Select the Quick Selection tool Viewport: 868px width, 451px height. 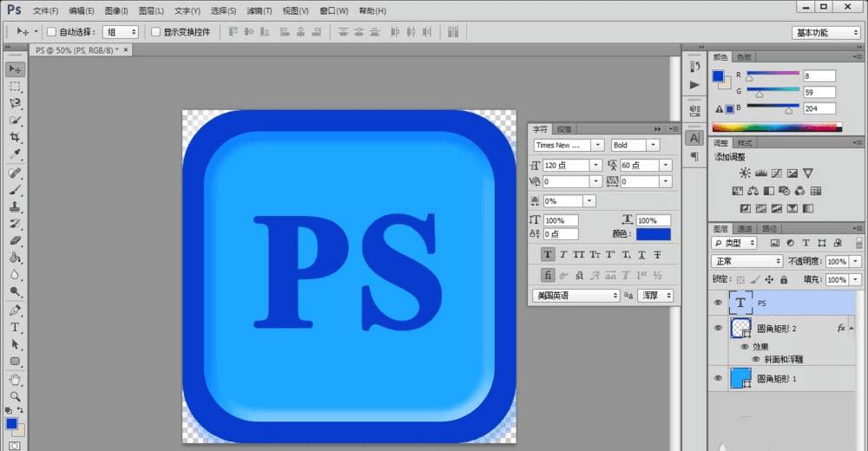tap(15, 120)
